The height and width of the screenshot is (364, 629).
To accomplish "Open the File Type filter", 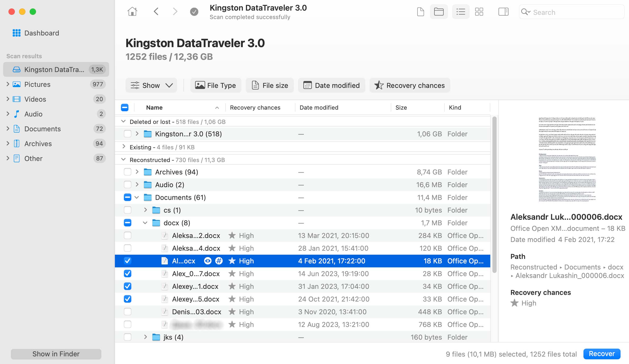I will (x=216, y=85).
